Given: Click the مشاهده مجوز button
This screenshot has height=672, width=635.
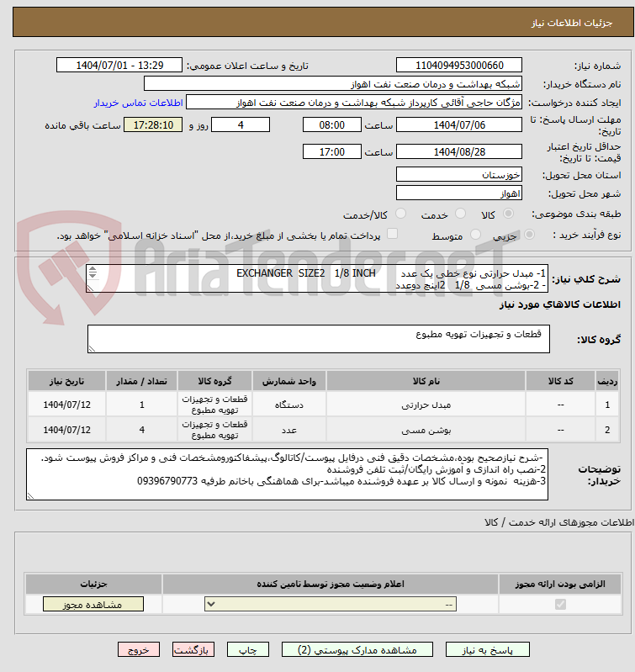Looking at the screenshot, I should (x=93, y=604).
